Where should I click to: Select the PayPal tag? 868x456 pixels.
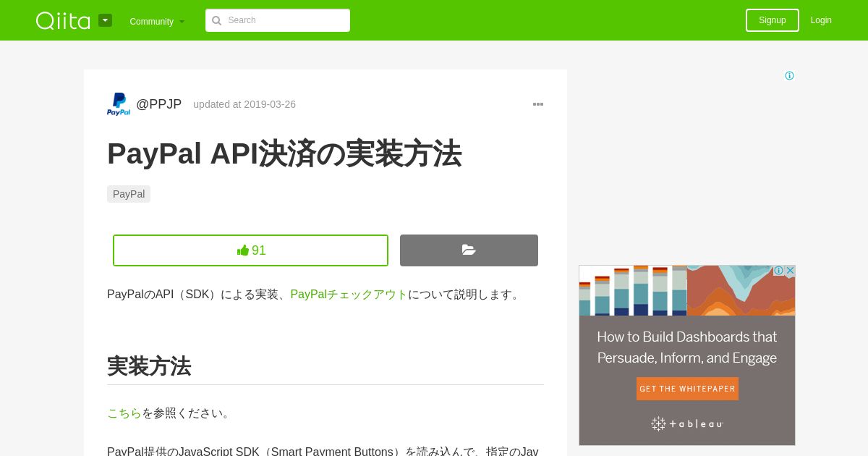pyautogui.click(x=129, y=194)
